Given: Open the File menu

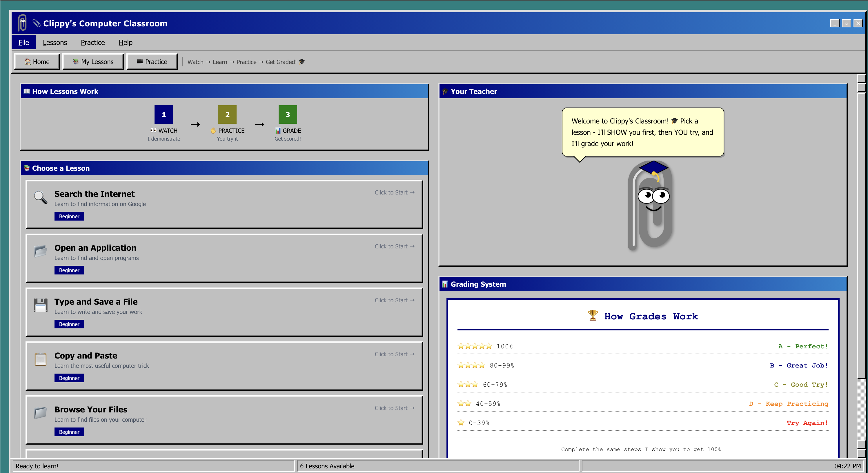Looking at the screenshot, I should 23,42.
